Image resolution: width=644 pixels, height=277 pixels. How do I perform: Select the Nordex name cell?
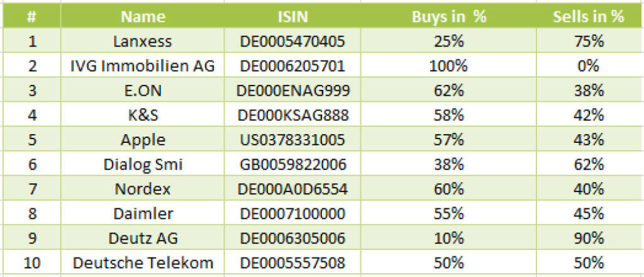click(x=143, y=189)
